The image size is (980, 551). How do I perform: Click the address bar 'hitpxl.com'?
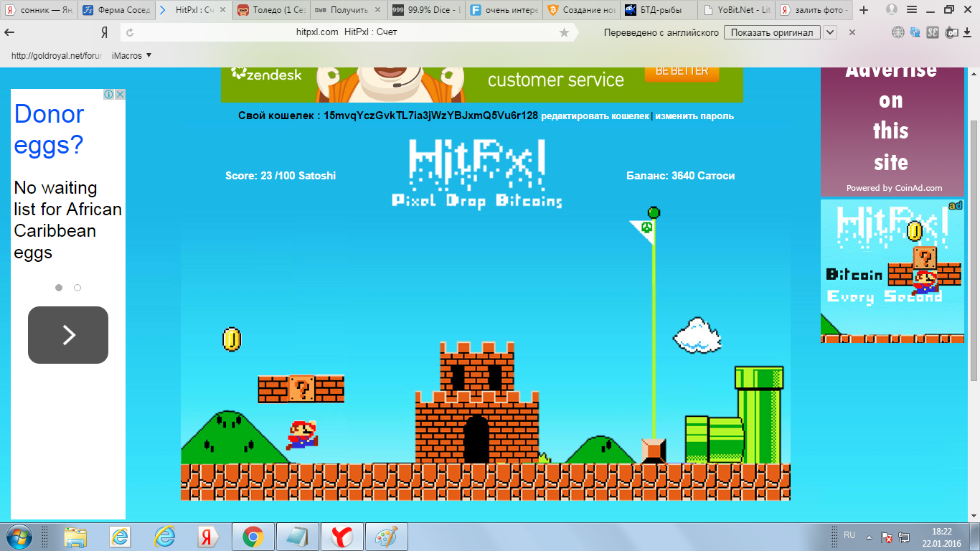[316, 32]
